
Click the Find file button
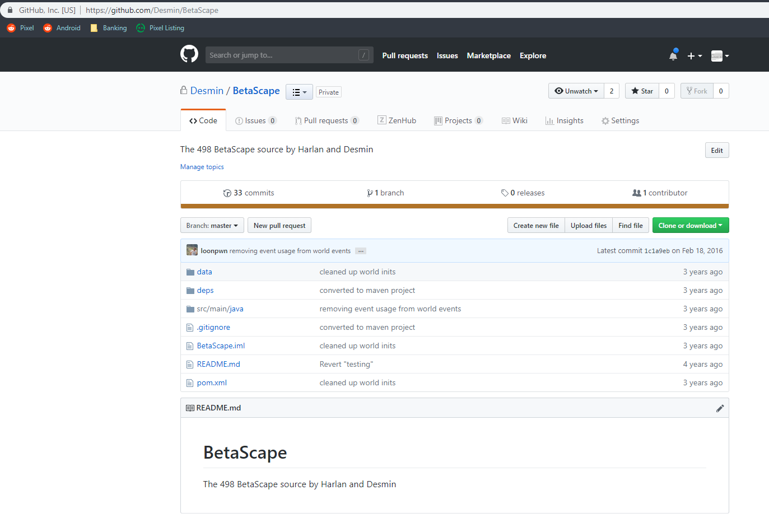pyautogui.click(x=631, y=226)
